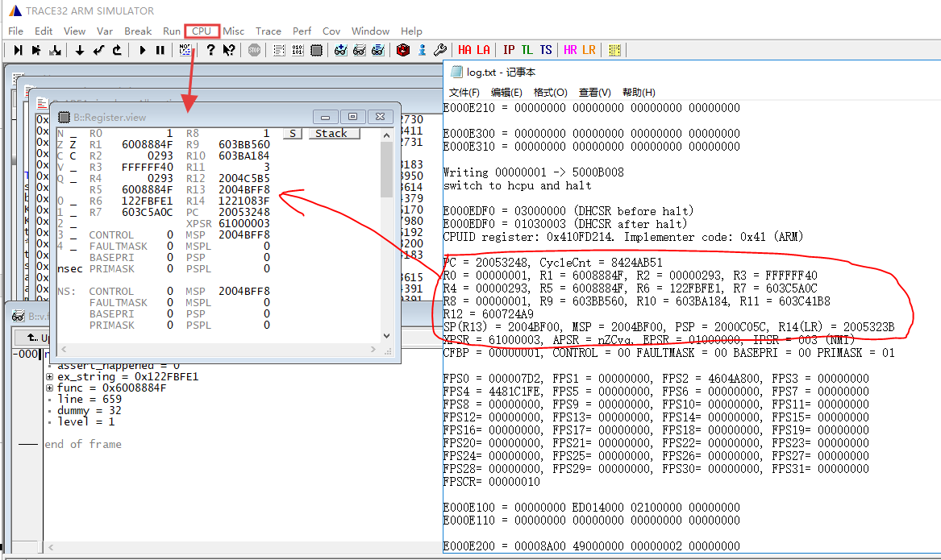This screenshot has width=941, height=560.
Task: Open help via the question mark icon
Action: pos(210,51)
